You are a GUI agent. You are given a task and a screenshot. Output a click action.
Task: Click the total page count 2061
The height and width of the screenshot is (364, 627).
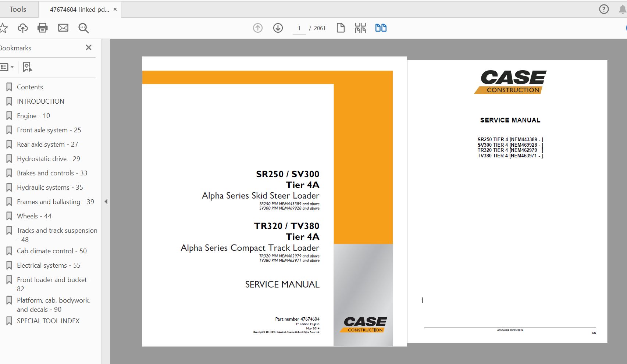tap(320, 28)
